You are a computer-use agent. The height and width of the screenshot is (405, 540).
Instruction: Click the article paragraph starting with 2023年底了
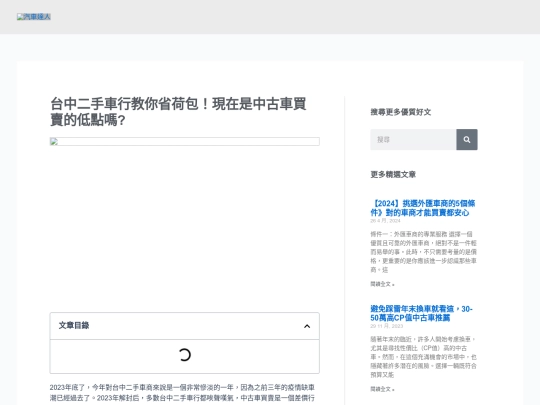pyautogui.click(x=183, y=393)
